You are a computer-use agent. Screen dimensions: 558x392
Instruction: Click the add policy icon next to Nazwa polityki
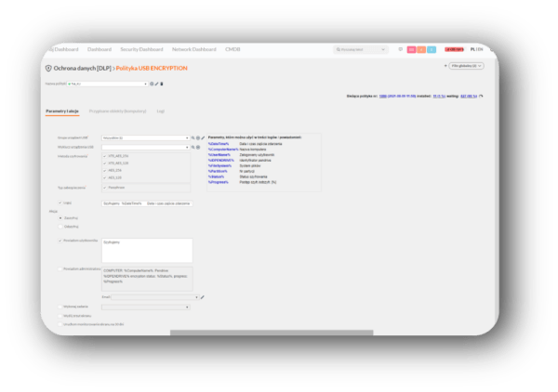pos(152,84)
